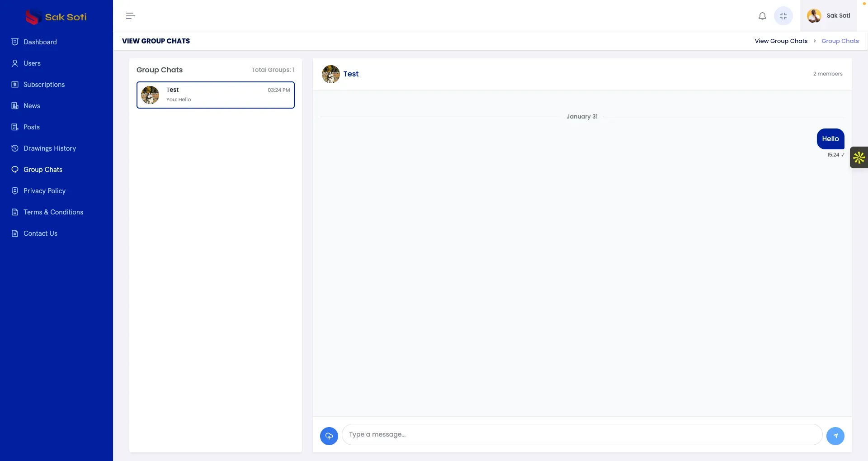Click the 15:24 message time

pyautogui.click(x=833, y=155)
